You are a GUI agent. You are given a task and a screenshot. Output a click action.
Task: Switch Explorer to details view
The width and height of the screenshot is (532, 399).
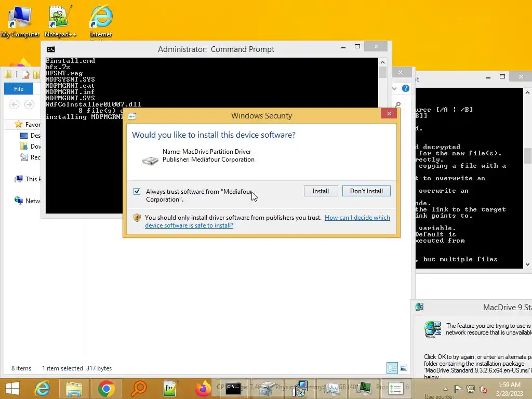point(392,368)
